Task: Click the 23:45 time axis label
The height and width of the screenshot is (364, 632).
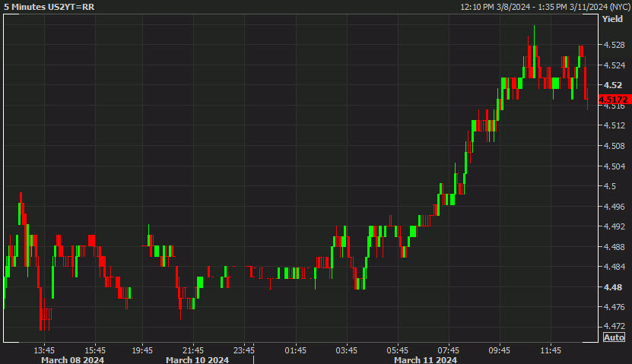Action: pos(244,350)
